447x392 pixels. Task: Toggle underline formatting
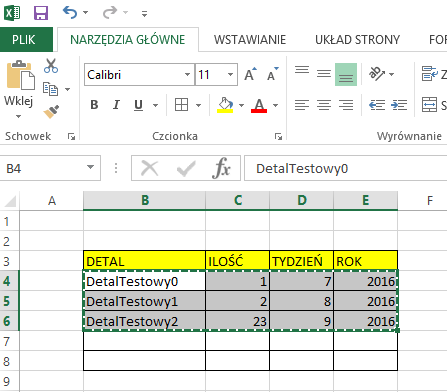click(x=138, y=105)
